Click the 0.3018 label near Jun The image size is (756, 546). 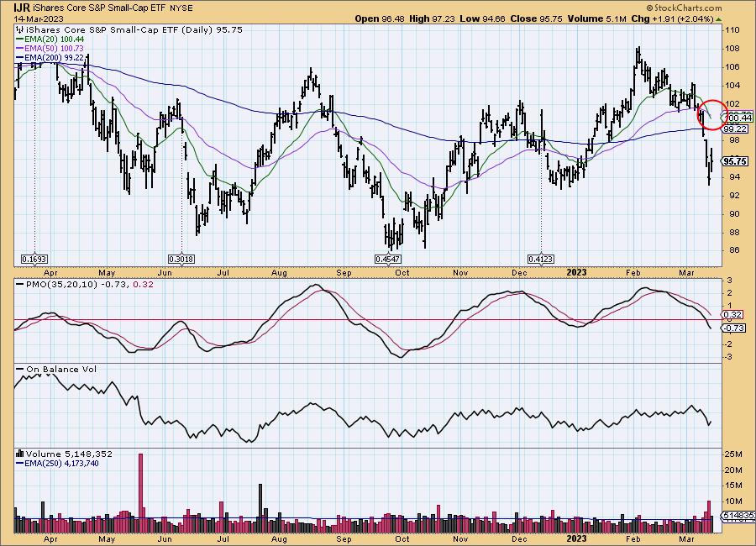181,260
